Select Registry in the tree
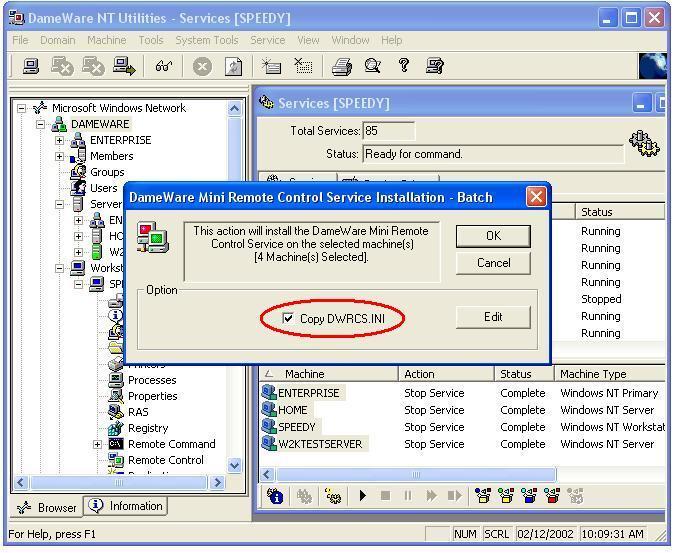This screenshot has width=678, height=553. [x=148, y=428]
